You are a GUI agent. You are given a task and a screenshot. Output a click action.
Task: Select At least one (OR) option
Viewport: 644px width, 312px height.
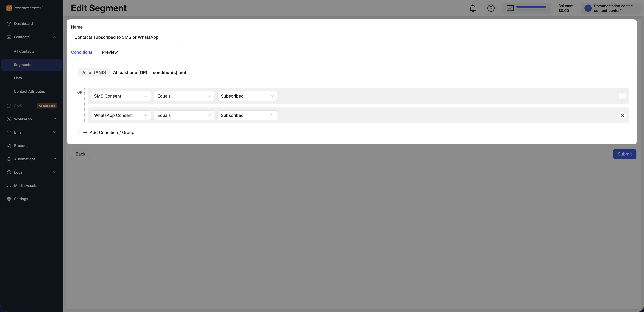pyautogui.click(x=130, y=73)
